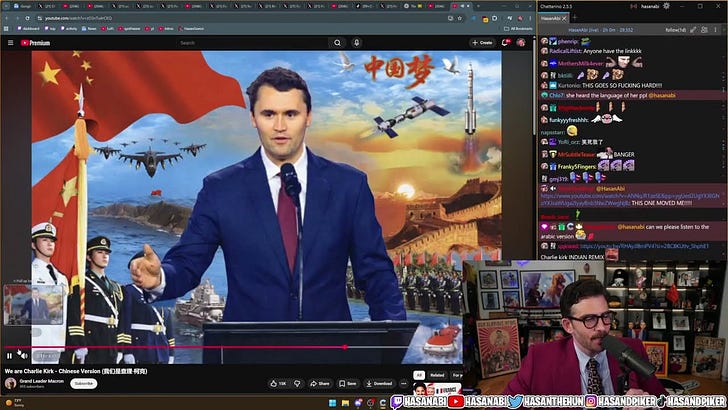Click the browser reload button

point(27,18)
